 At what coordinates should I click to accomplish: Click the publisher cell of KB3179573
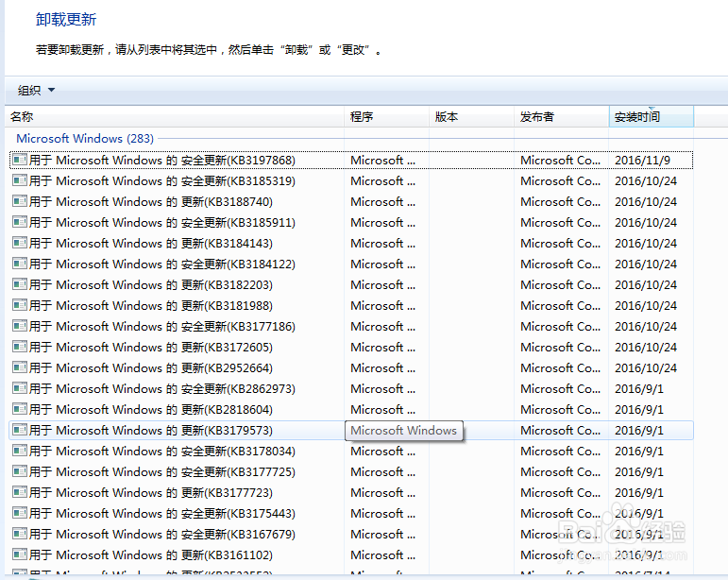pyautogui.click(x=560, y=431)
